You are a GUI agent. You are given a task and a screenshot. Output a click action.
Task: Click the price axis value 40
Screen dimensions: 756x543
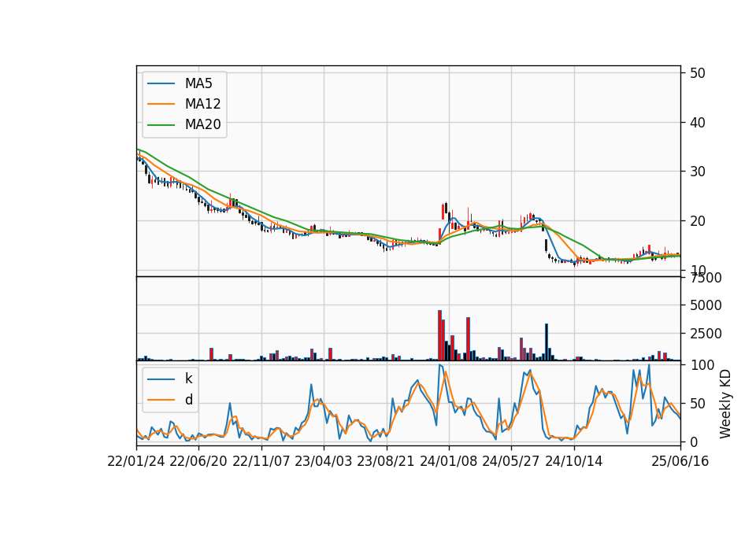[698, 123]
